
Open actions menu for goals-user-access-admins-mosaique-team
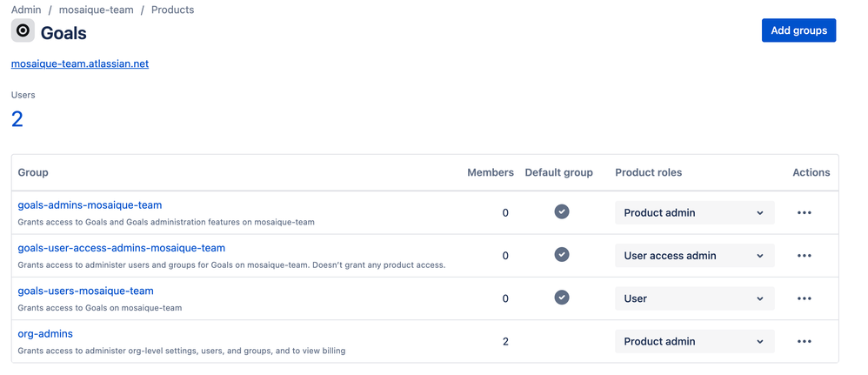pos(805,255)
